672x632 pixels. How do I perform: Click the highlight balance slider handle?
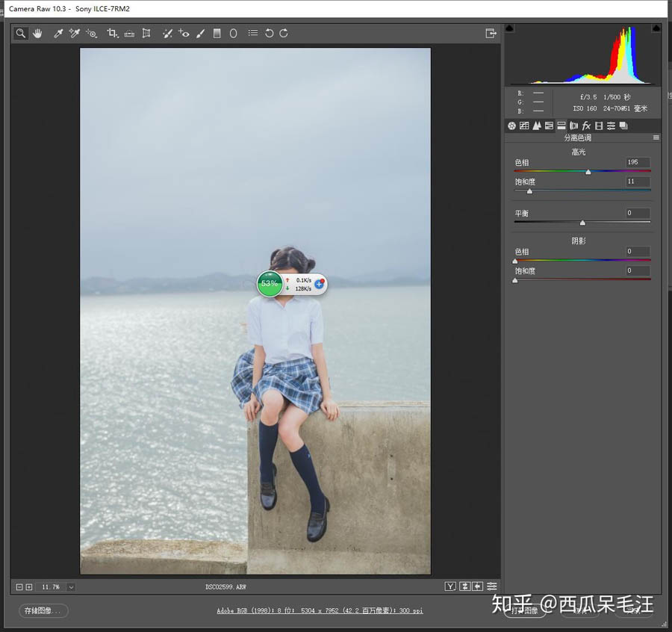tap(582, 222)
